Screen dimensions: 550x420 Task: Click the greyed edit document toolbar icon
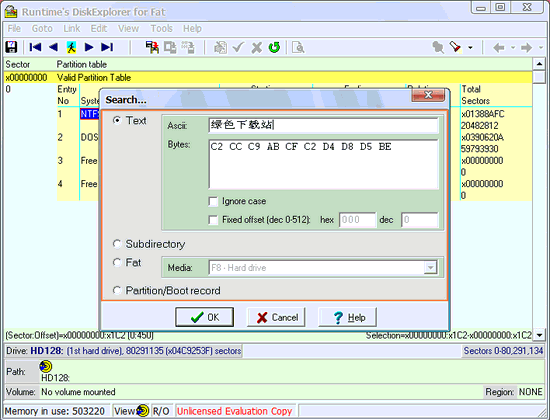pyautogui.click(x=221, y=47)
